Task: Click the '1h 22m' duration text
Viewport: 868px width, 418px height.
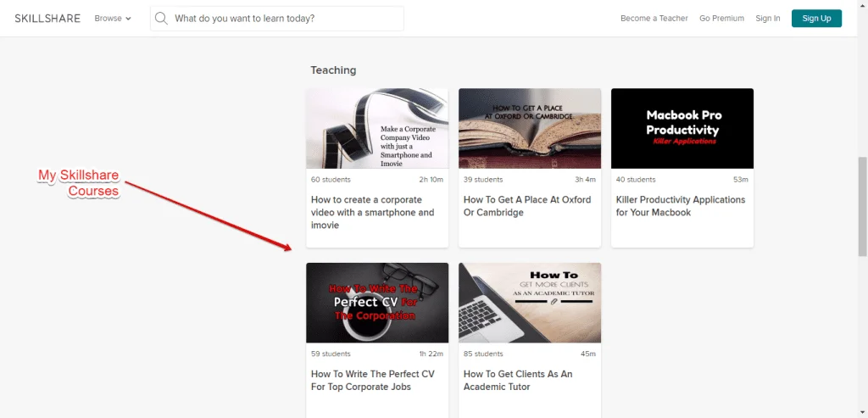Action: coord(431,354)
